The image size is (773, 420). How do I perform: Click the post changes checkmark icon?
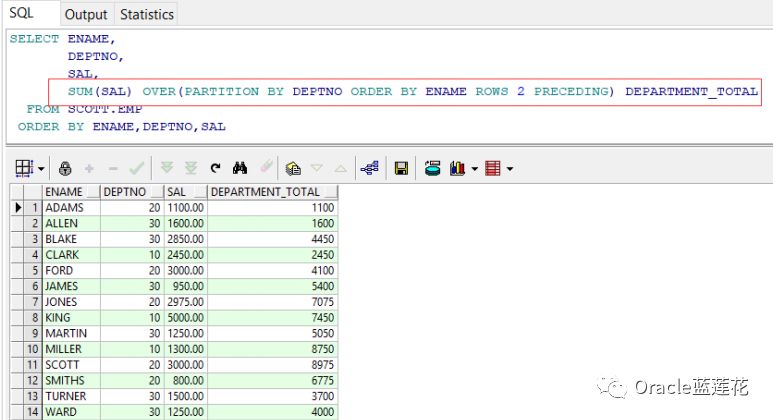pos(137,169)
